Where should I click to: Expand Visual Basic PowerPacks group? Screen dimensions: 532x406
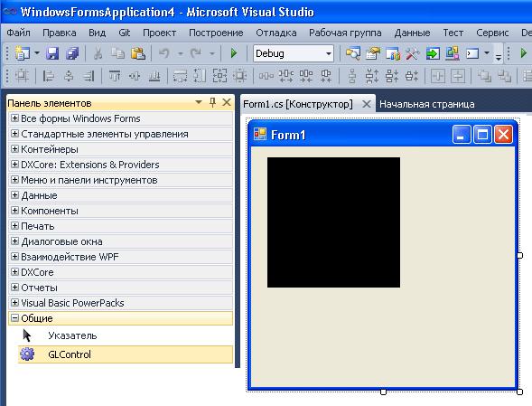[x=14, y=302]
